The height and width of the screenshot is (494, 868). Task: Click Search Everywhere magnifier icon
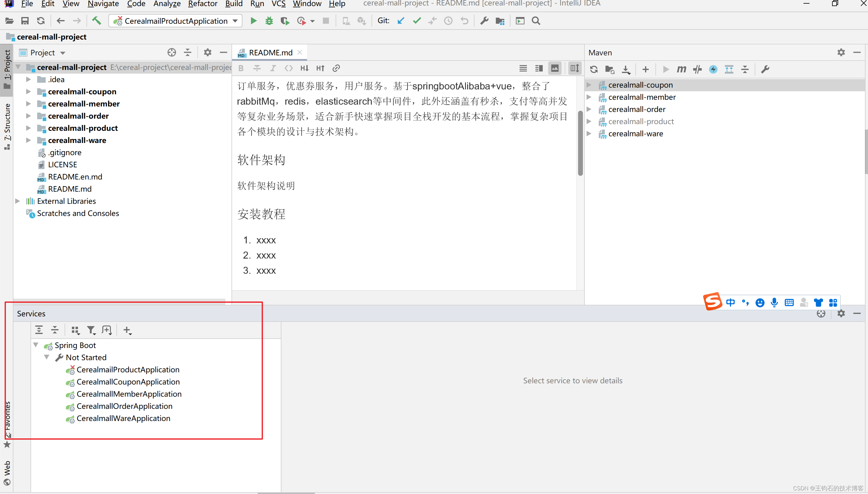tap(536, 21)
